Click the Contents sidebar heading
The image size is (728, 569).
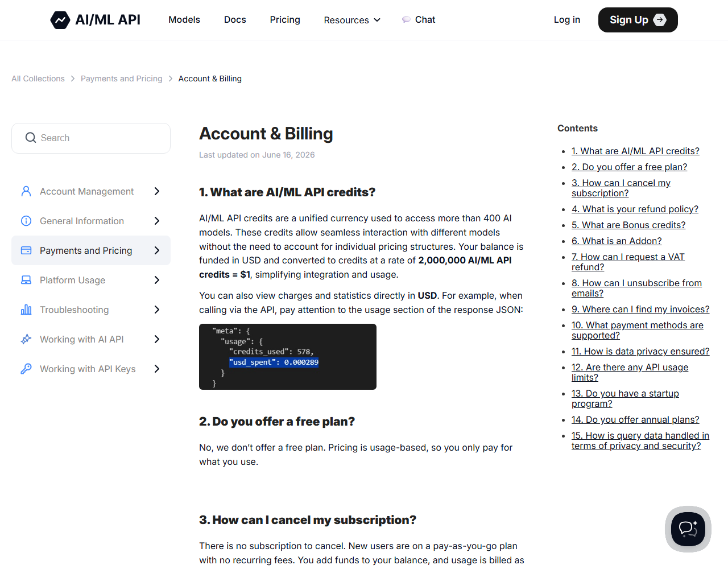pyautogui.click(x=577, y=129)
